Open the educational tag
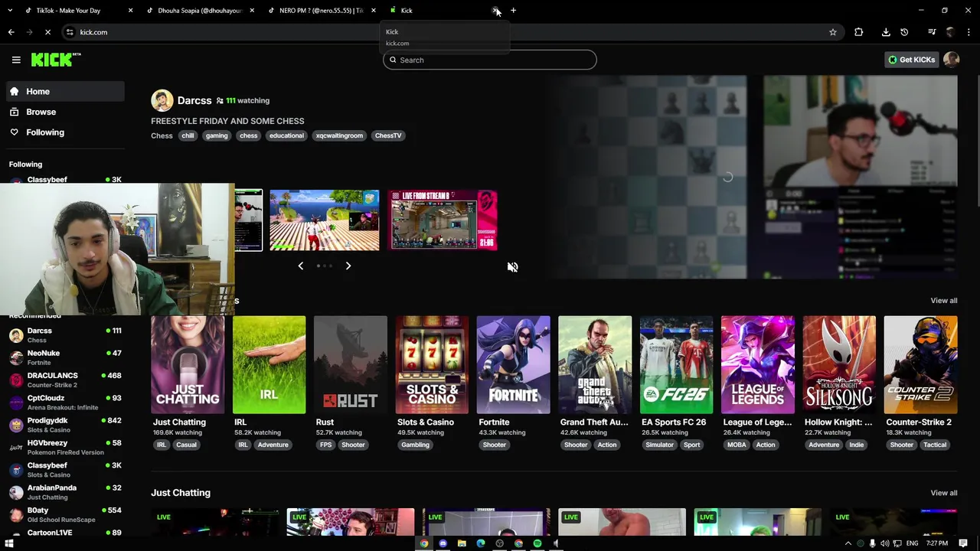Image resolution: width=980 pixels, height=551 pixels. 286,135
